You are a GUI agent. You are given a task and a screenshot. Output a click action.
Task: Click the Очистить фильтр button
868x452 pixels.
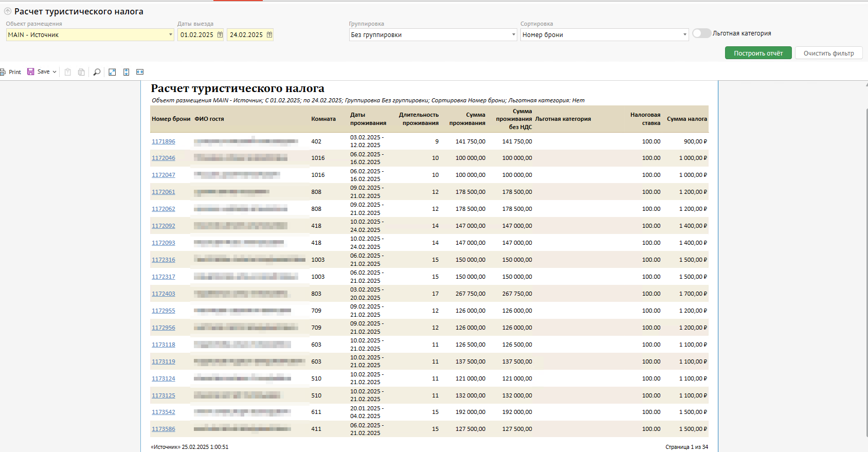(x=828, y=53)
